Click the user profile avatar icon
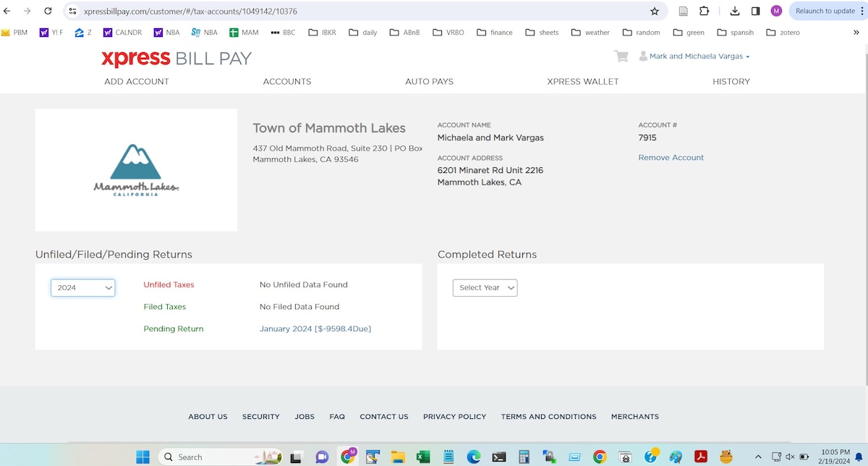 tap(643, 56)
